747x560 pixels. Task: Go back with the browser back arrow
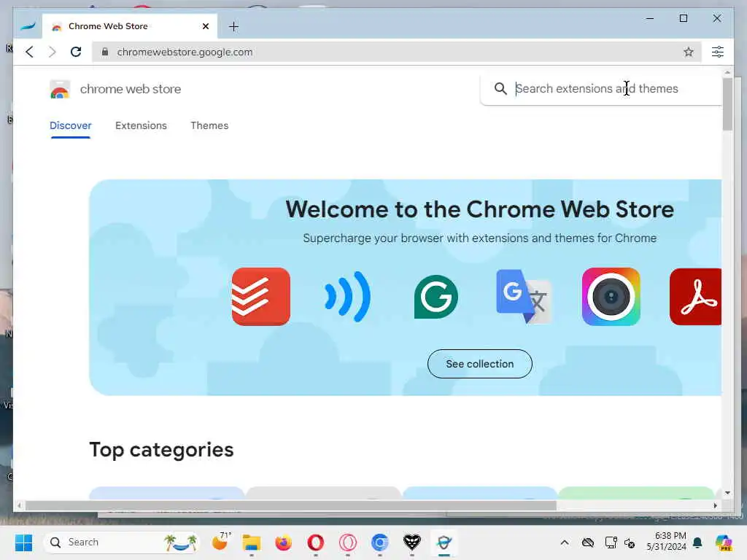click(x=29, y=52)
